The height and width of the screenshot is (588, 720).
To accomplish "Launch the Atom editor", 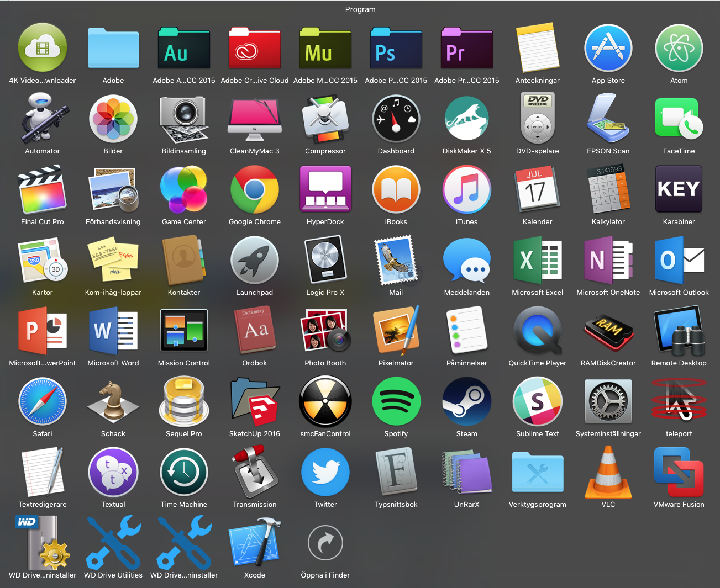I will pos(679,47).
